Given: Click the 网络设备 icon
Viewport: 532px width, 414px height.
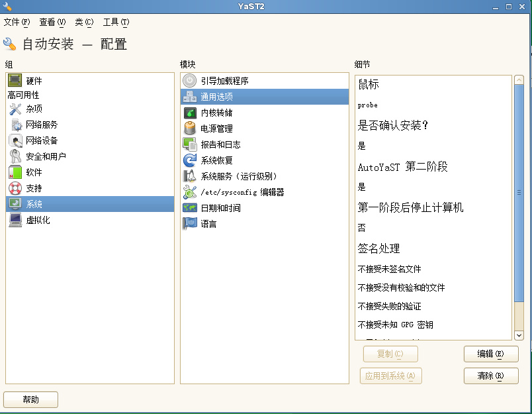Looking at the screenshot, I should pyautogui.click(x=15, y=140).
